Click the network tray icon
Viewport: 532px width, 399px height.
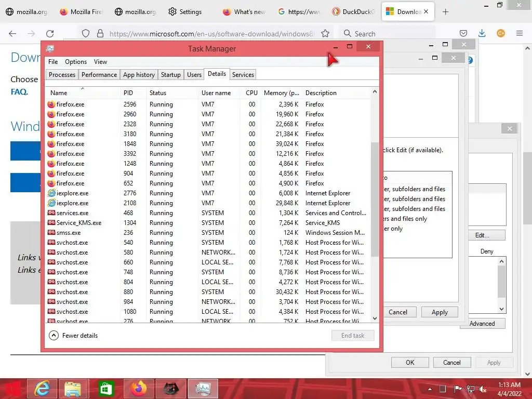click(x=471, y=389)
